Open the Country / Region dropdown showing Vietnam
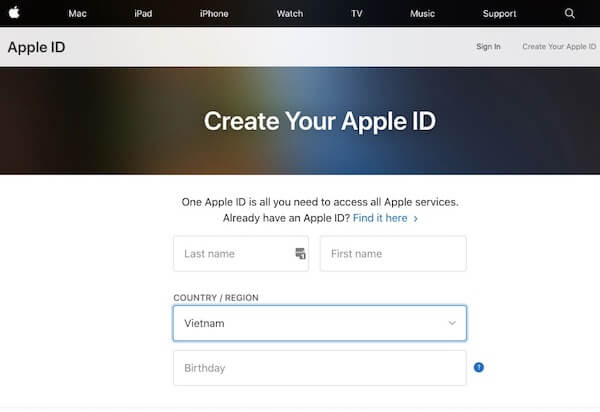Image resolution: width=600 pixels, height=412 pixels. (x=310, y=323)
